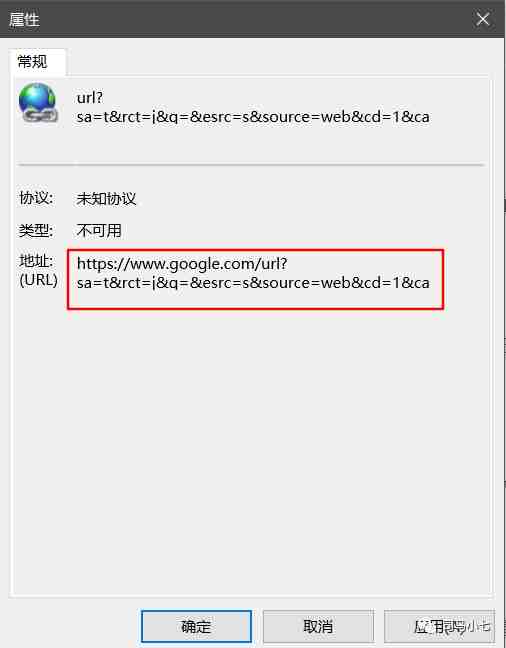Click the (URL) label text
Viewport: 506px width, 648px height.
point(38,280)
